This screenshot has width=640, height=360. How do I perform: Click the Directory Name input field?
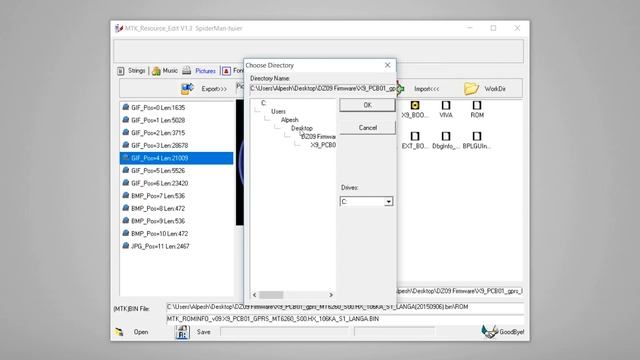[323, 89]
